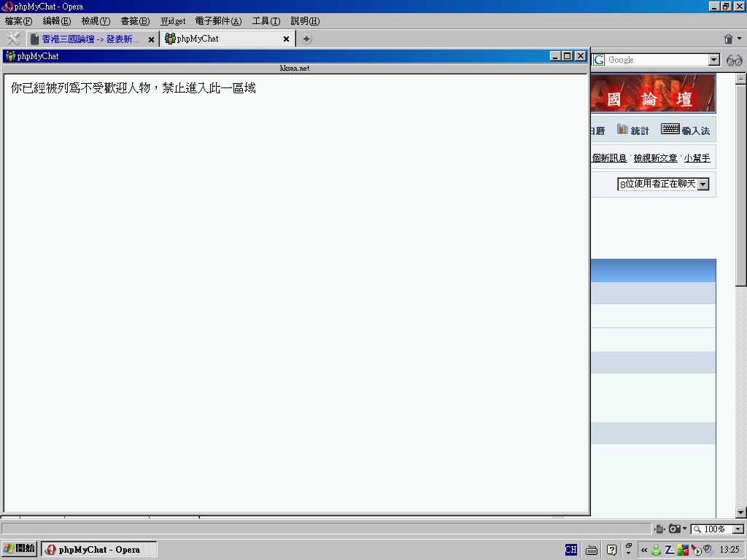The width and height of the screenshot is (747, 560).
Task: Open the closed tabs trash can
Action: 728,39
